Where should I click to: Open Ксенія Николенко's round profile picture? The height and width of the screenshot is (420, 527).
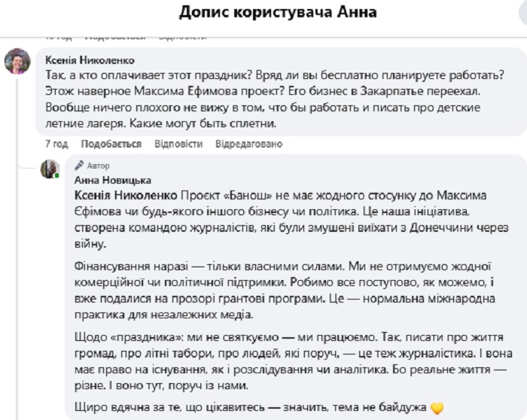[x=17, y=61]
